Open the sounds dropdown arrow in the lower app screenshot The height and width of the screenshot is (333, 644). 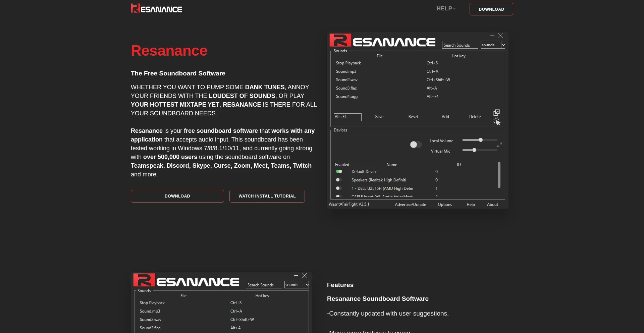307,285
